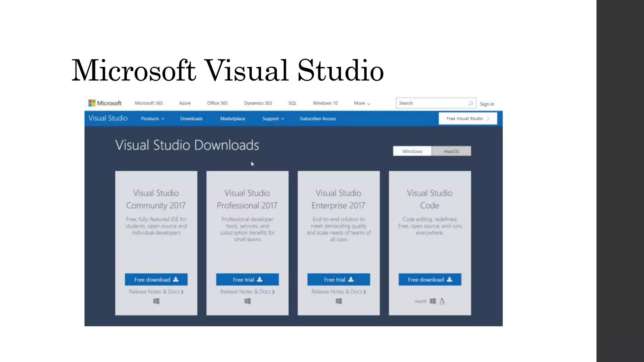Click the Windows icon under Enterprise 2017
The height and width of the screenshot is (362, 644).
(339, 301)
